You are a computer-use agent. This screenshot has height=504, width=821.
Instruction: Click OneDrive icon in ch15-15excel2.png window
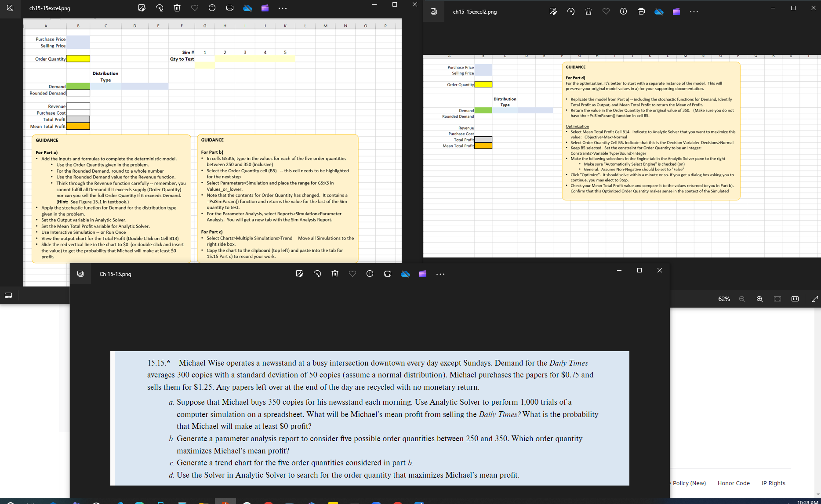(x=659, y=12)
